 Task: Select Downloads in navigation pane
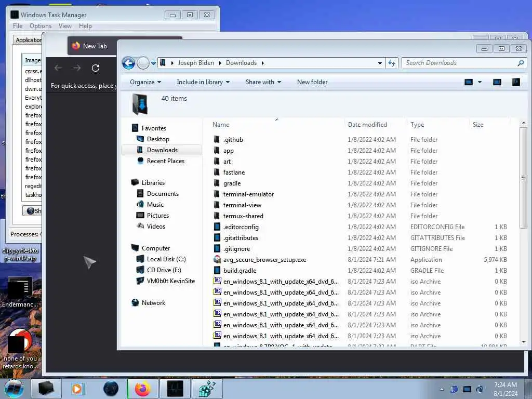click(162, 150)
